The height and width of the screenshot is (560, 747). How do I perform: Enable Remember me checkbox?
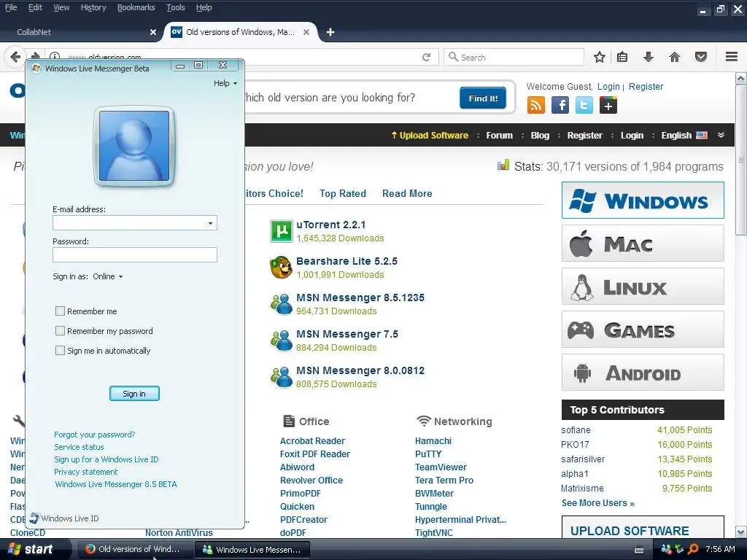[60, 311]
